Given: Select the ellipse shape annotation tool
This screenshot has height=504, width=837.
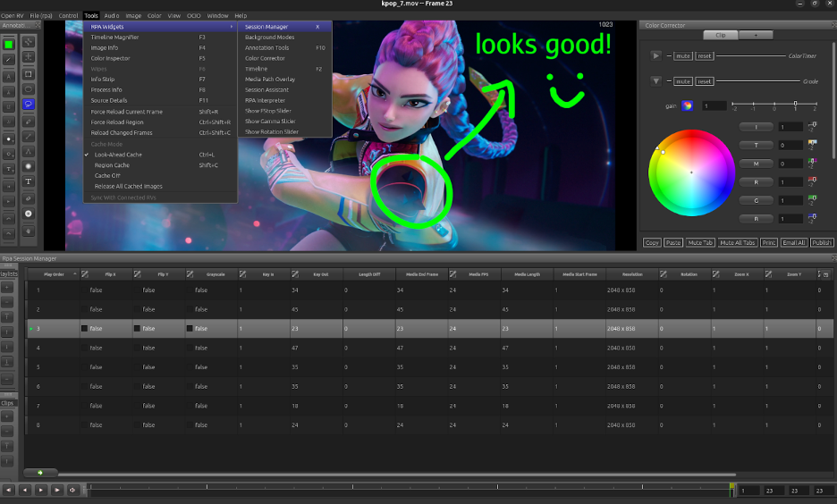Looking at the screenshot, I should (29, 88).
